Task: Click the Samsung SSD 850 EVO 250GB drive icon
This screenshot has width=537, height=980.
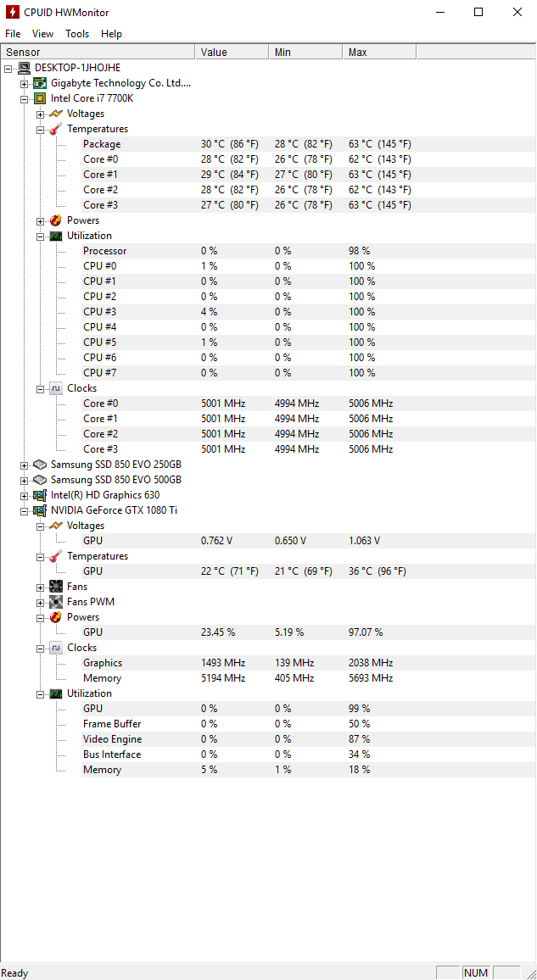Action: (x=40, y=465)
